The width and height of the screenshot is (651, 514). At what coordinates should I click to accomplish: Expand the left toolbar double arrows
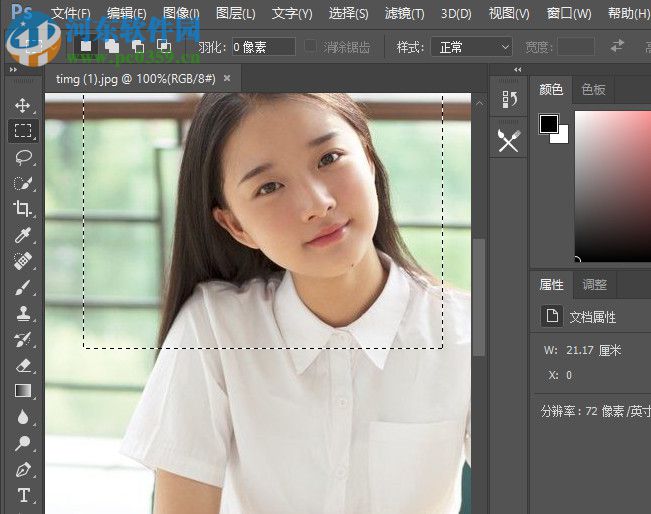point(13,69)
